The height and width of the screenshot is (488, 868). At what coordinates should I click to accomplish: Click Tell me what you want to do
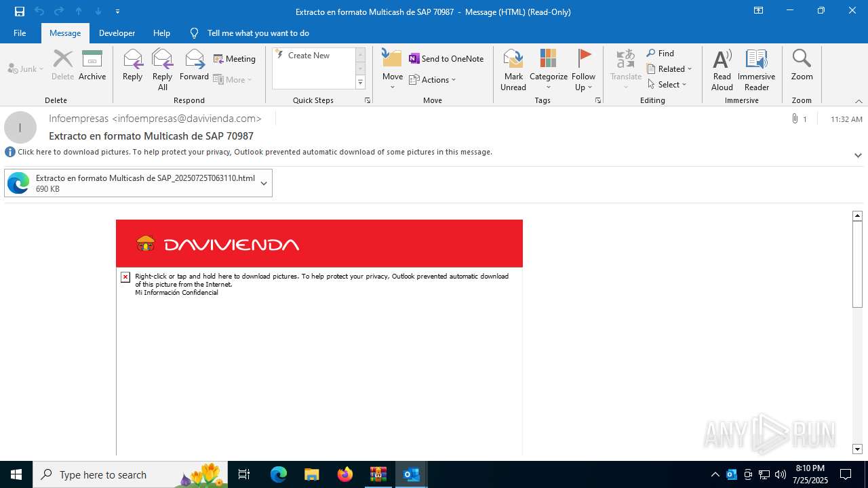pyautogui.click(x=258, y=33)
